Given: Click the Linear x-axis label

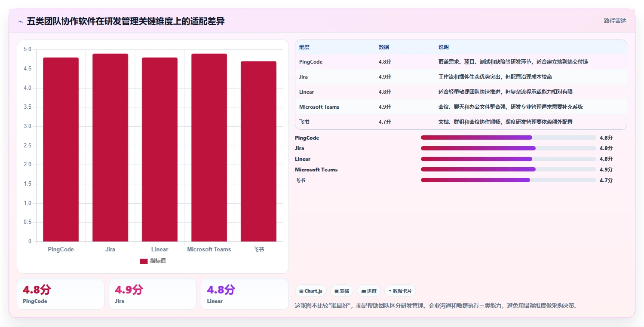Looking at the screenshot, I should point(159,250).
